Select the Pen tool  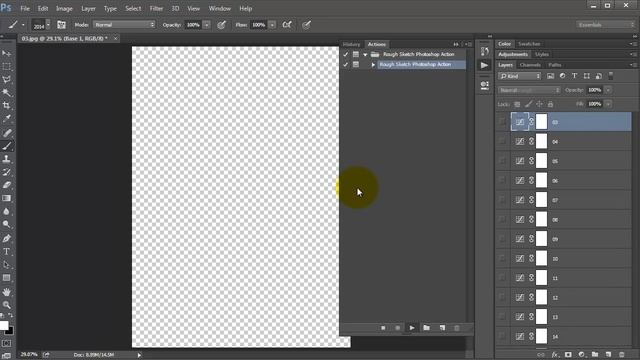click(7, 238)
